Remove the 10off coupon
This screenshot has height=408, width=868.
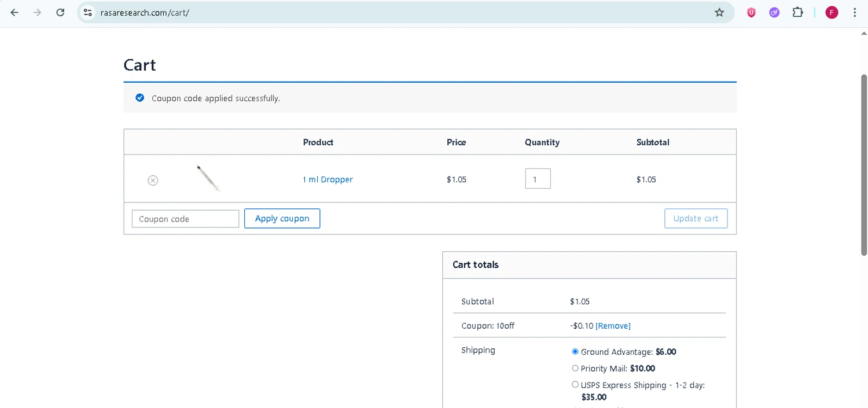(613, 326)
